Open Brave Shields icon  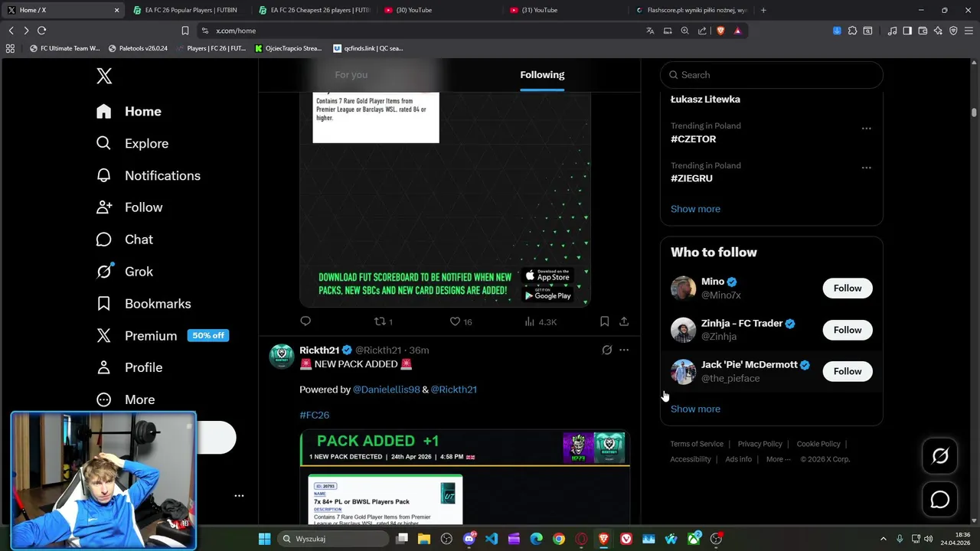(x=720, y=31)
